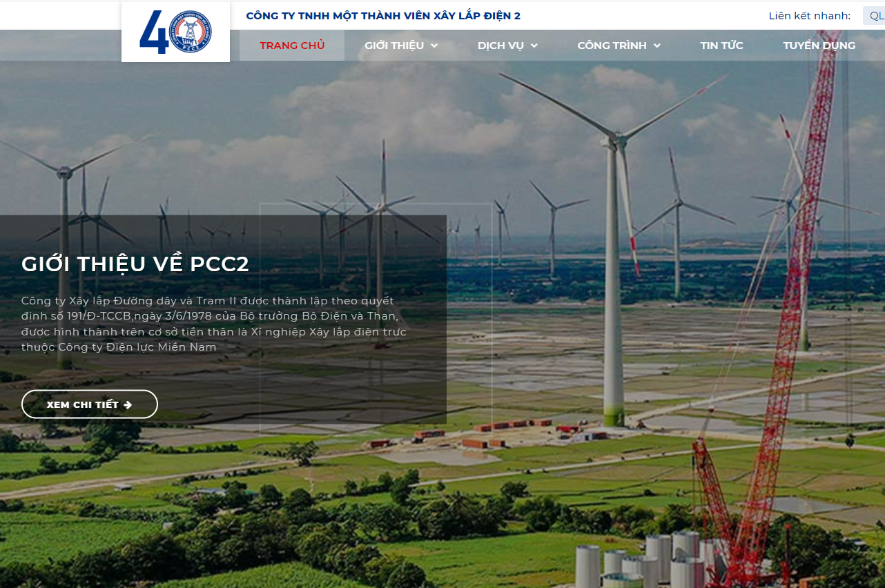Screen dimensions: 885x588
Task: Open the TIN TỨC news page
Action: coord(721,46)
